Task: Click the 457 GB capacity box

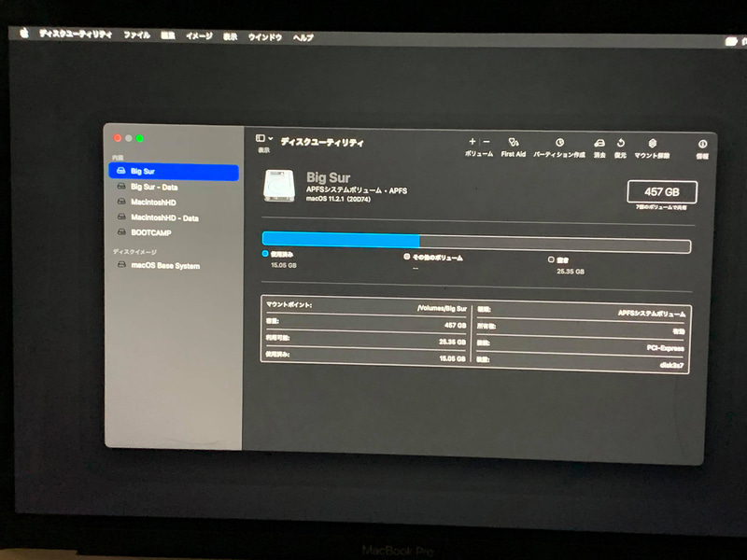Action: (x=662, y=192)
